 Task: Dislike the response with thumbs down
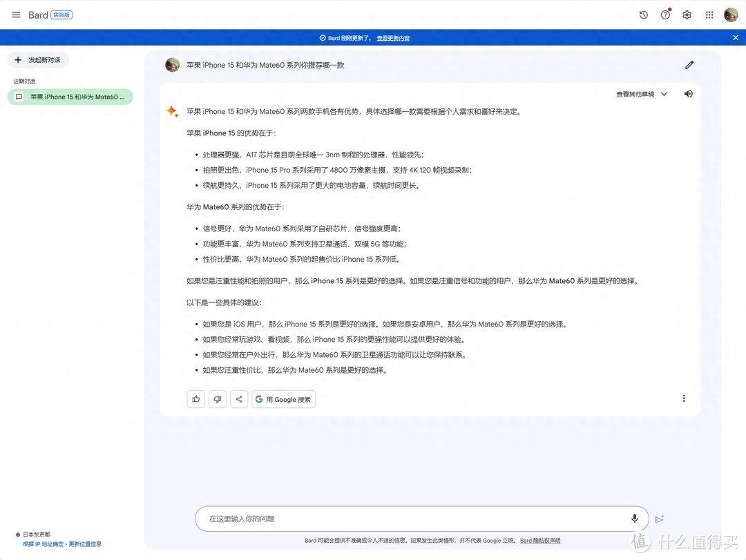[x=218, y=399]
